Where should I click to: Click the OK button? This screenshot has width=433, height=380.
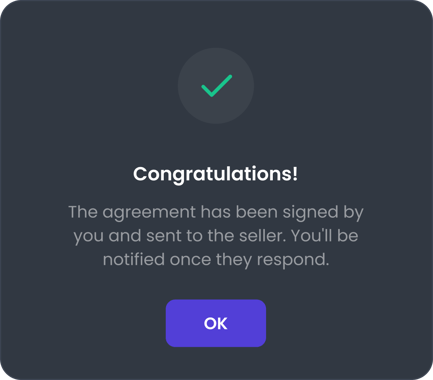tap(216, 323)
